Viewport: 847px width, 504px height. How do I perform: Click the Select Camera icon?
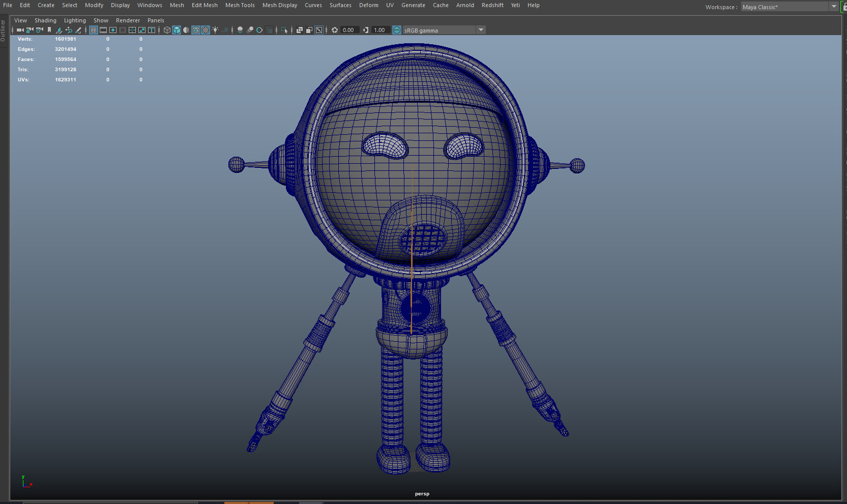pyautogui.click(x=20, y=30)
